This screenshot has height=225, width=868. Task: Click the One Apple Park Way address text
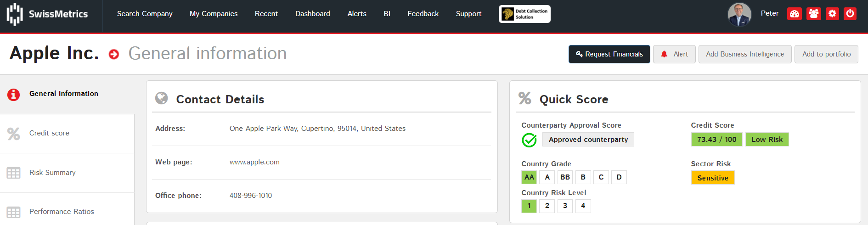317,129
